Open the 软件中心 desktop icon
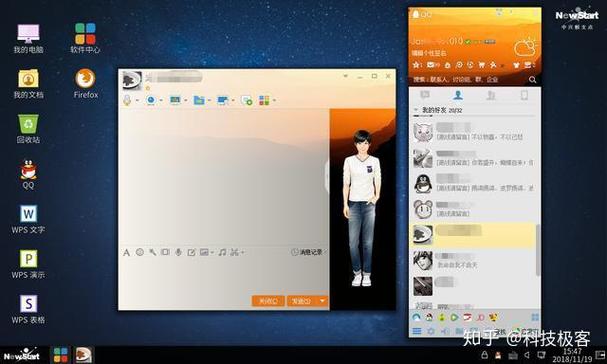Screen dimensions: 607x364 [85, 38]
